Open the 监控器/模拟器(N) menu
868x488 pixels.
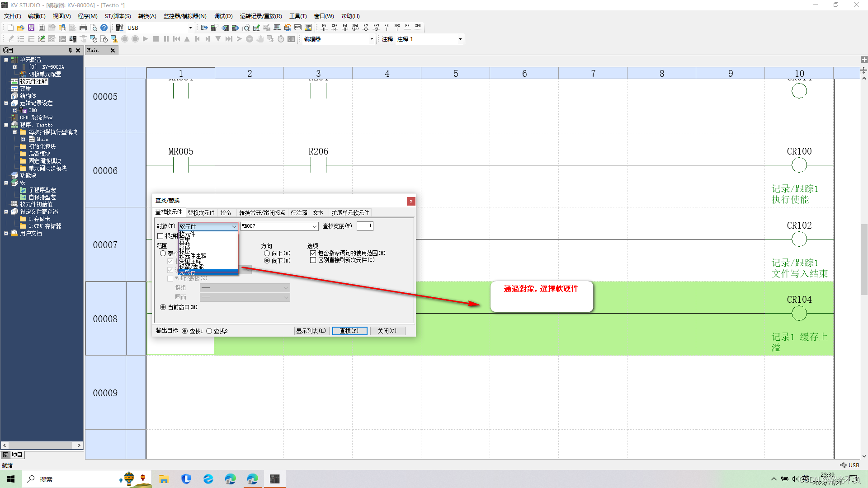185,16
